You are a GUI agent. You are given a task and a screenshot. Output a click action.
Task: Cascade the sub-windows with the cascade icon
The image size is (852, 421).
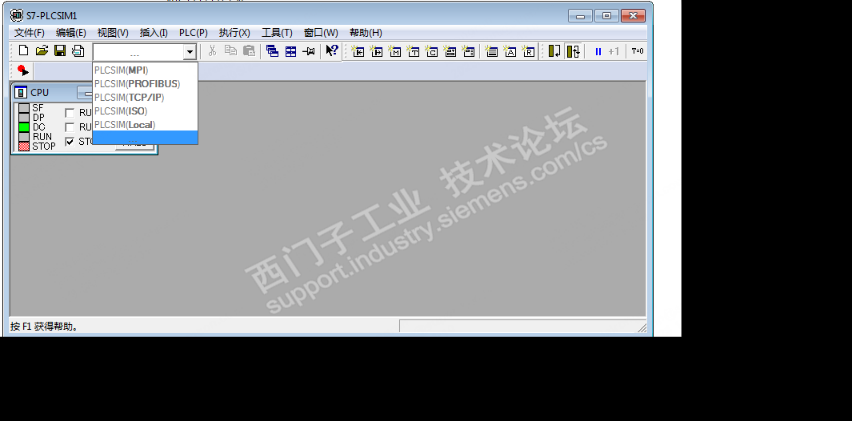click(272, 51)
